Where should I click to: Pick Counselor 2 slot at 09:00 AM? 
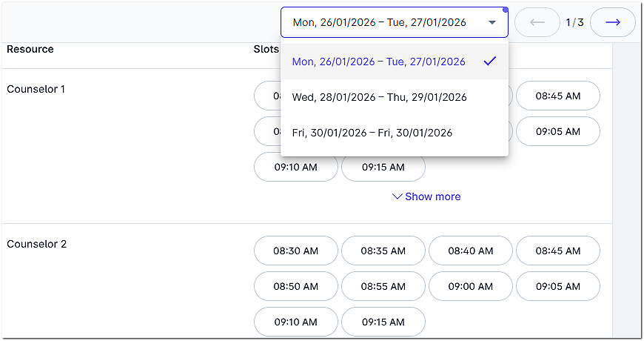point(470,286)
